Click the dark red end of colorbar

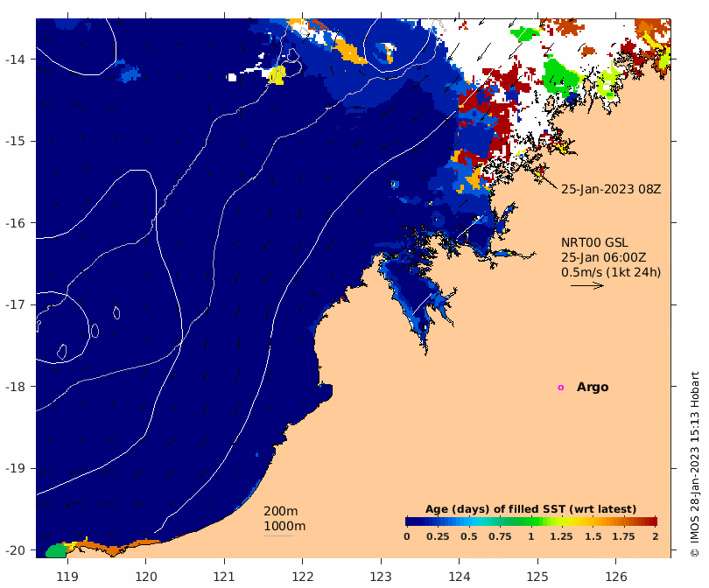pyautogui.click(x=653, y=521)
